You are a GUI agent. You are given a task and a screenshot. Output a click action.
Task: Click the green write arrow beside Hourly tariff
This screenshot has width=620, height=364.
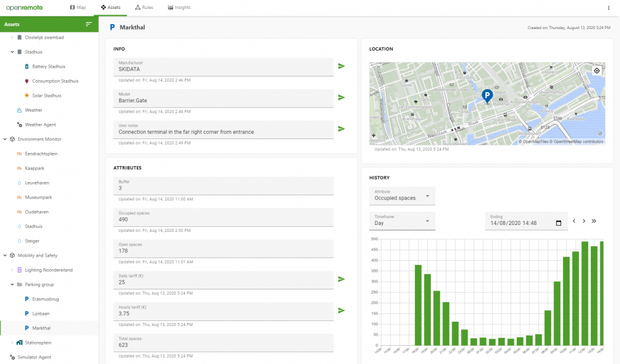click(x=342, y=310)
